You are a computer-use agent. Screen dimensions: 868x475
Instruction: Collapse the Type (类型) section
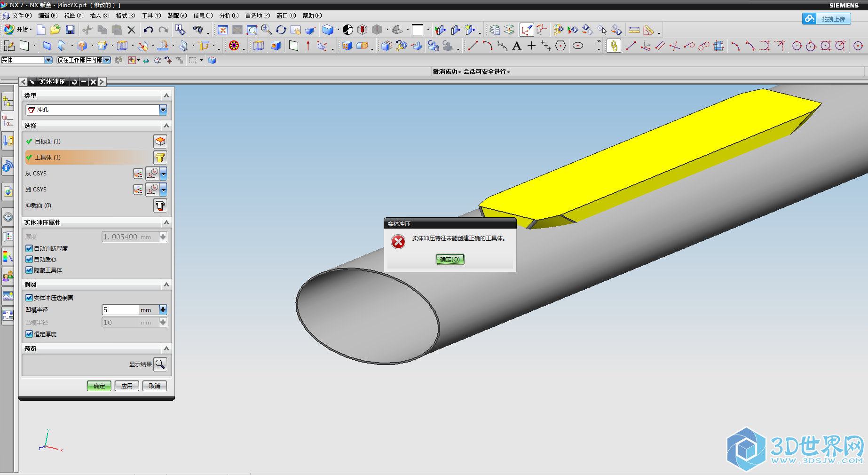tap(166, 95)
